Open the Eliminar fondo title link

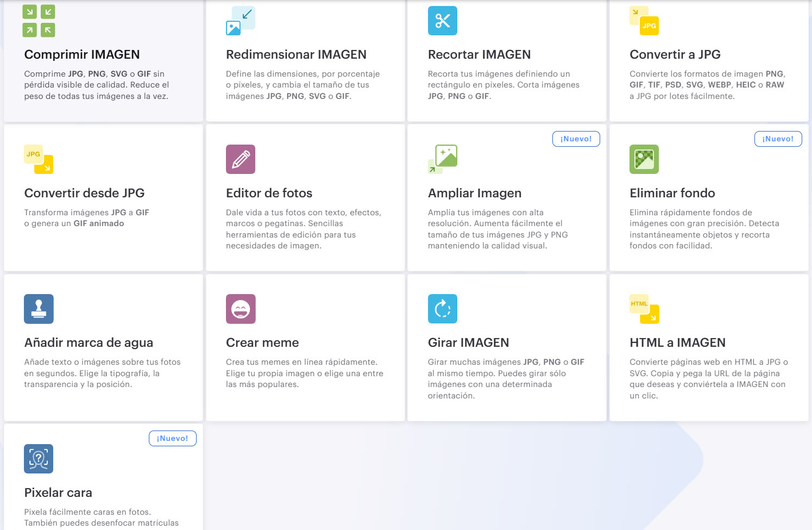pos(672,193)
